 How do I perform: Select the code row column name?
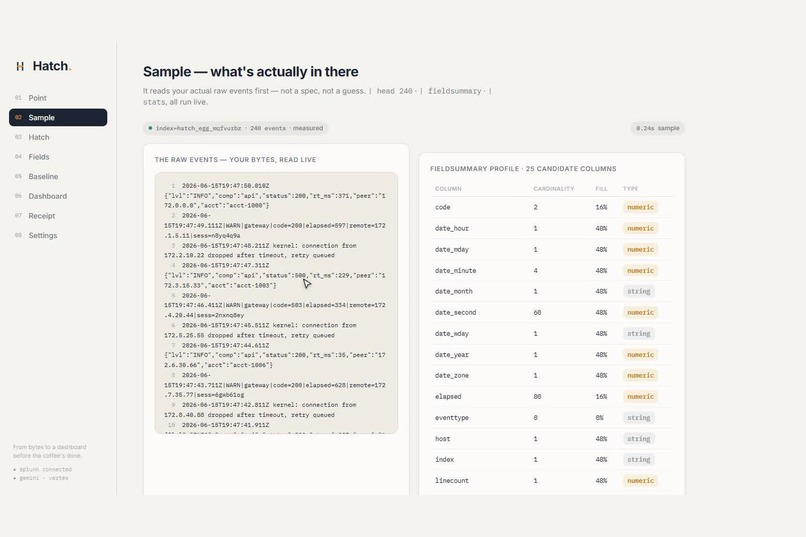click(443, 207)
